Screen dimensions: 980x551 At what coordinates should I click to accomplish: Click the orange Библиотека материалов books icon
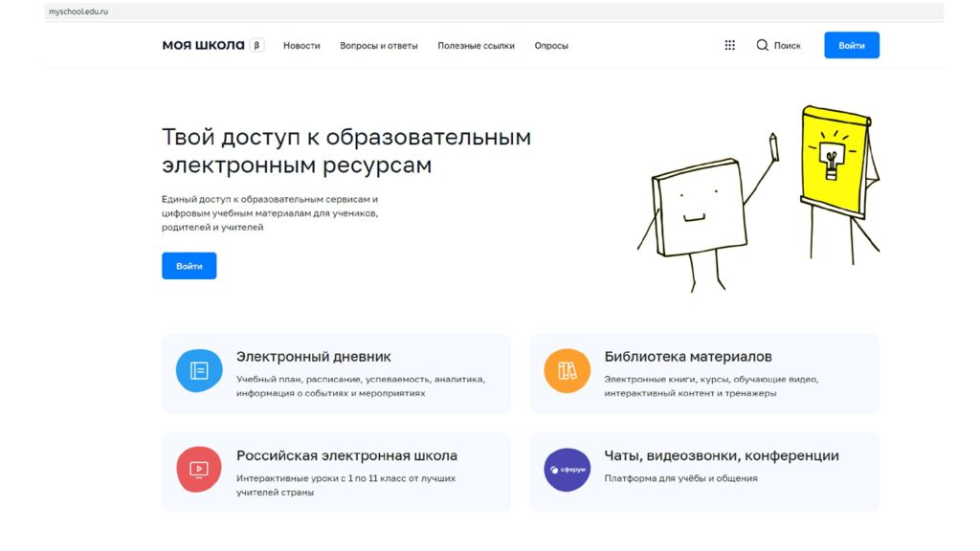[x=567, y=370]
